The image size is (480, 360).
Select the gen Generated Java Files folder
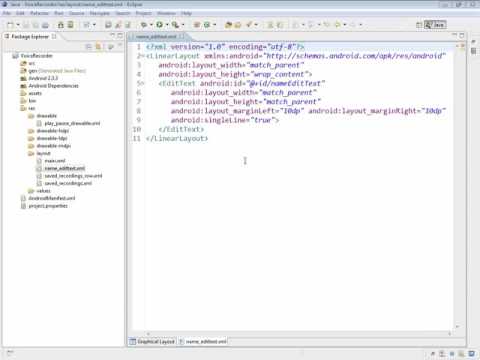click(53, 71)
